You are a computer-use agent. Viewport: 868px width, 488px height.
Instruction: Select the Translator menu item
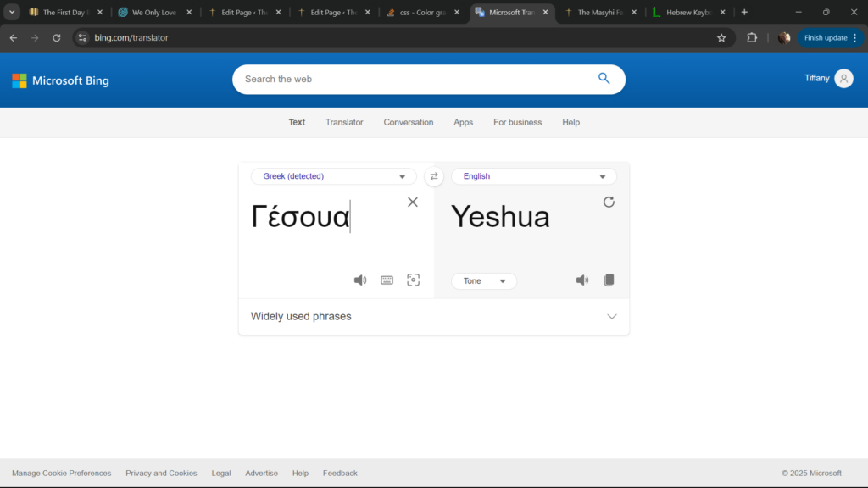pyautogui.click(x=344, y=122)
